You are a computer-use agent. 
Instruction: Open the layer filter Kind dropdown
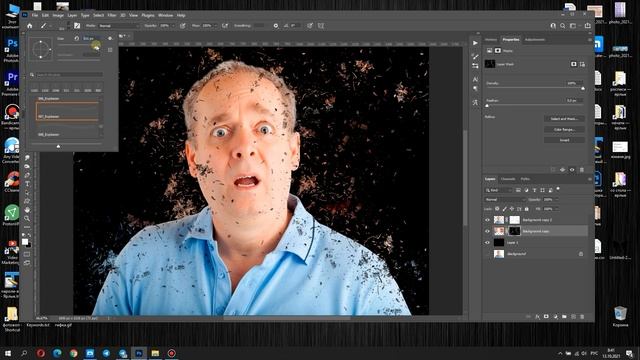point(498,190)
